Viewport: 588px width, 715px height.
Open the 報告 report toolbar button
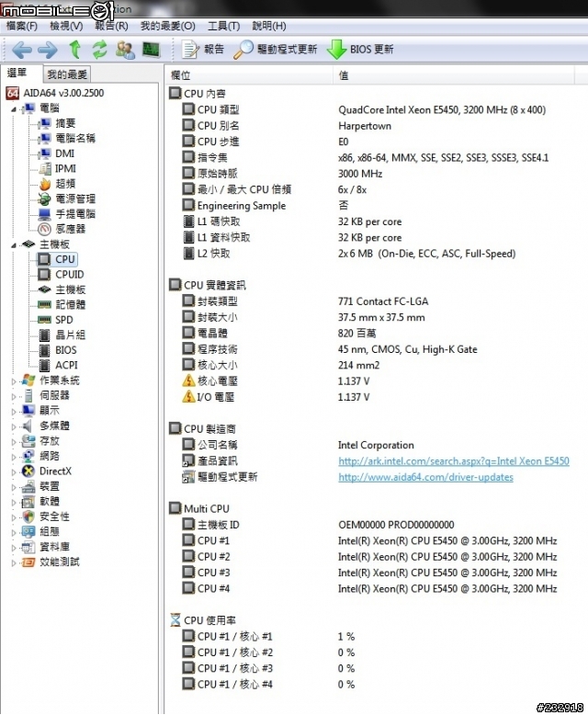(203, 50)
